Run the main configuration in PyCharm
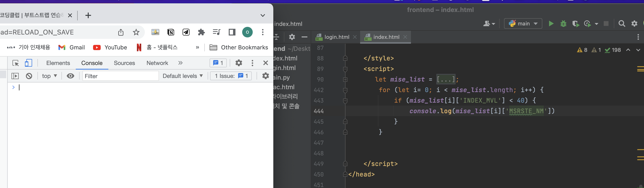The width and height of the screenshot is (644, 188). pyautogui.click(x=551, y=24)
